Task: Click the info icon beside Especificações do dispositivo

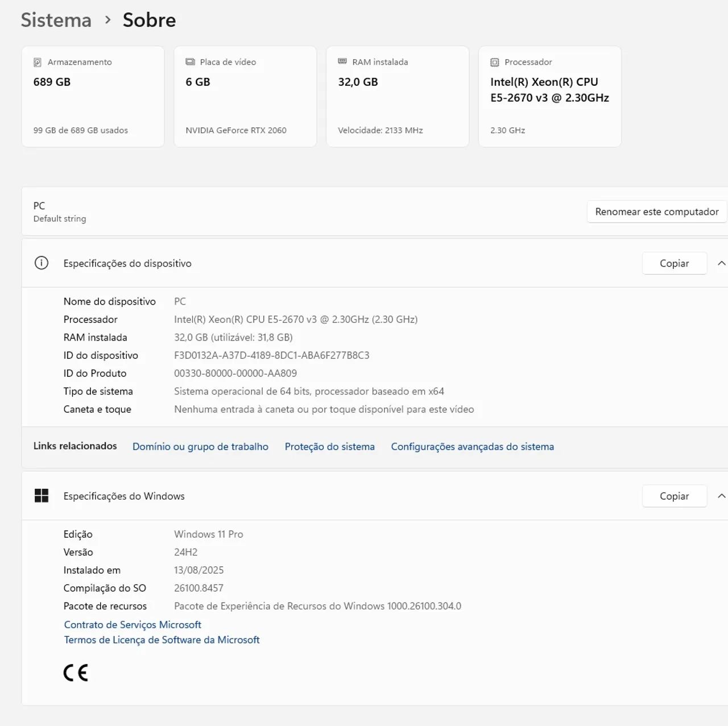Action: [42, 263]
